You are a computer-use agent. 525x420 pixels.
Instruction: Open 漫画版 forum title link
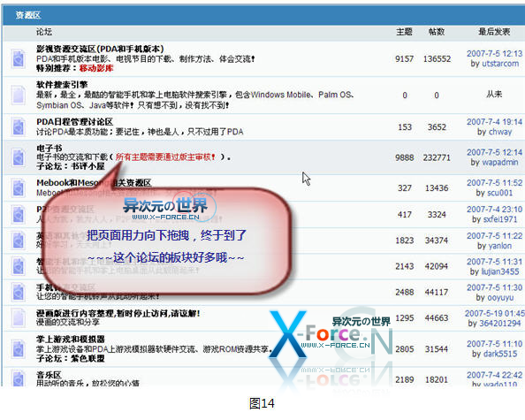point(118,314)
